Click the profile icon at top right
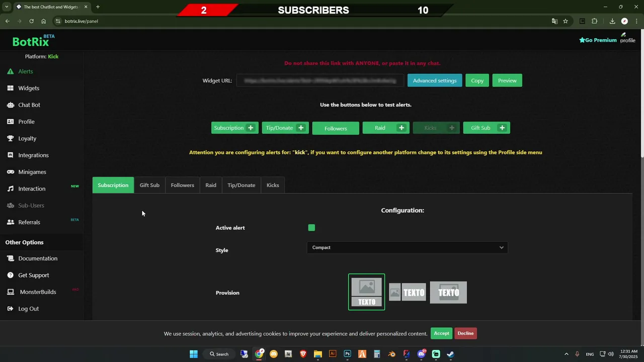Screen dimensions: 644x362 [x=627, y=38]
